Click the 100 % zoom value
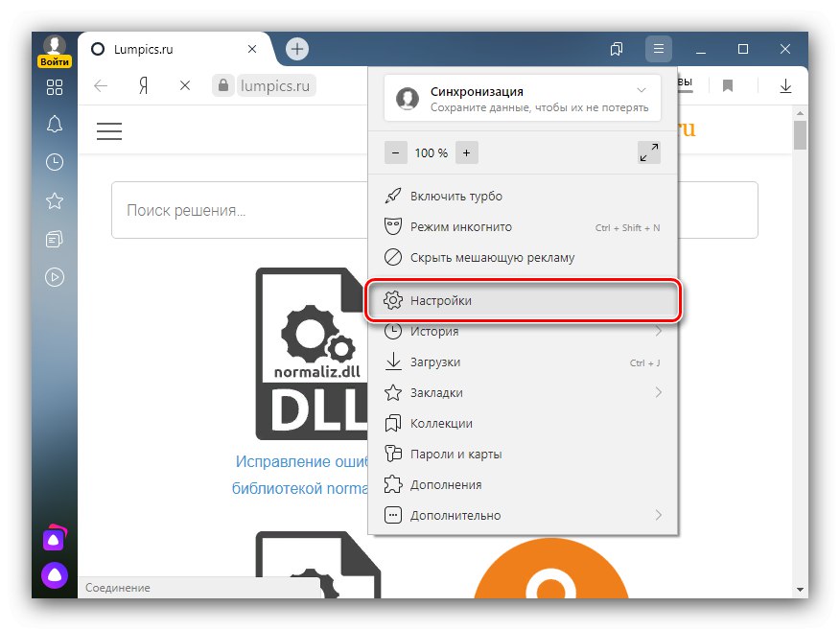This screenshot has height=630, width=840. (x=432, y=153)
